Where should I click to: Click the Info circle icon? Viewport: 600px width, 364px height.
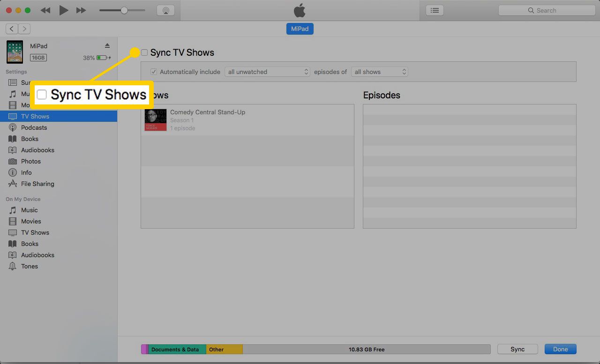pos(13,172)
